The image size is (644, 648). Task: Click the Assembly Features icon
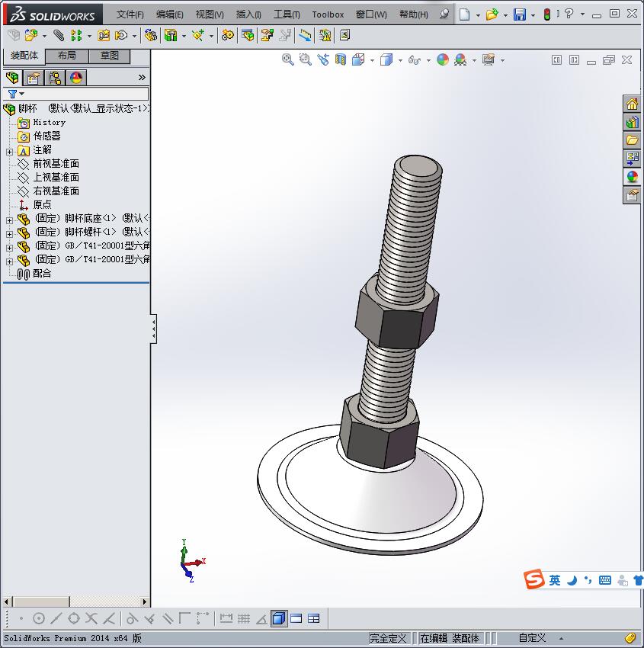coord(171,36)
